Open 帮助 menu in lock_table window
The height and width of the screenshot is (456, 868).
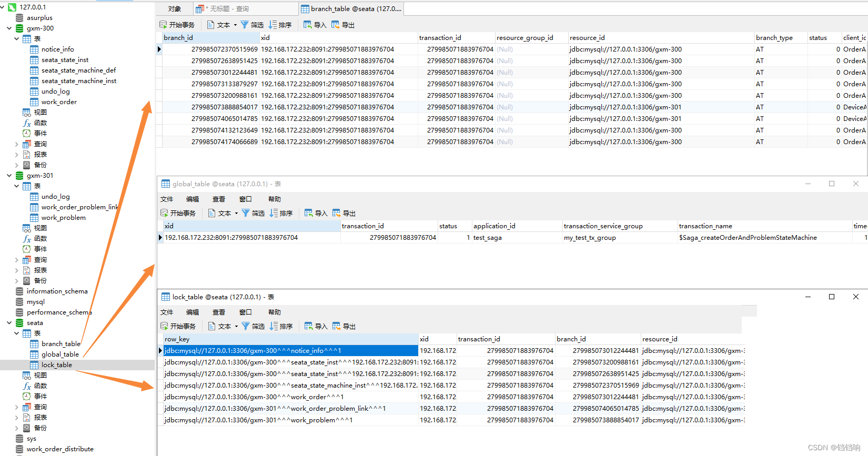point(275,312)
